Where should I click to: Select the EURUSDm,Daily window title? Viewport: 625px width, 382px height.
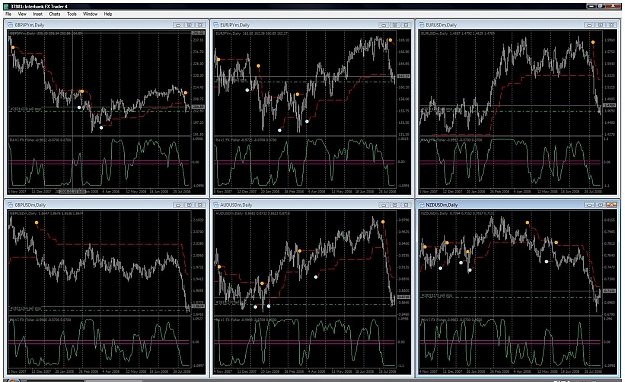[441, 25]
